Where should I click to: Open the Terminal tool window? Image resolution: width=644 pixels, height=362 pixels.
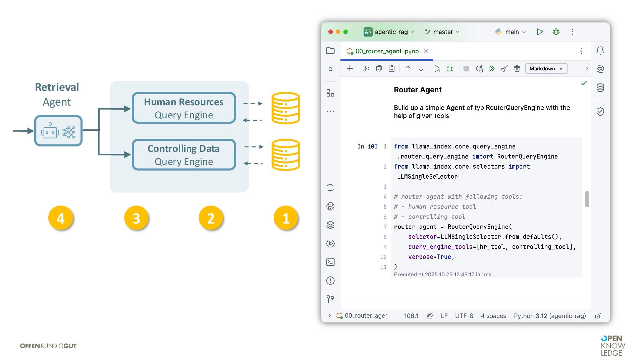330,262
